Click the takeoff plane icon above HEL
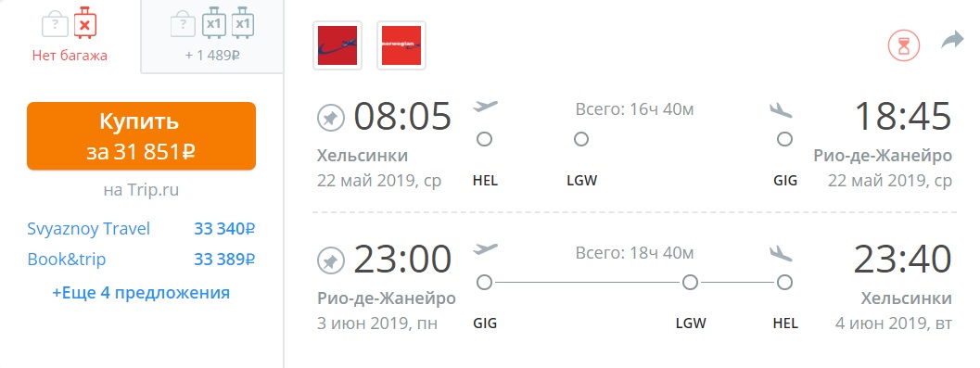 [485, 107]
